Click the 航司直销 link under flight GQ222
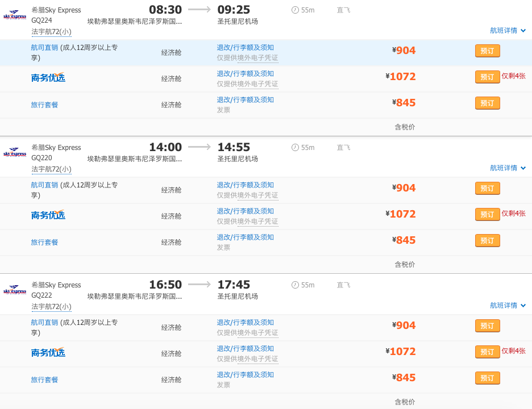This screenshot has width=532, height=409. (44, 323)
